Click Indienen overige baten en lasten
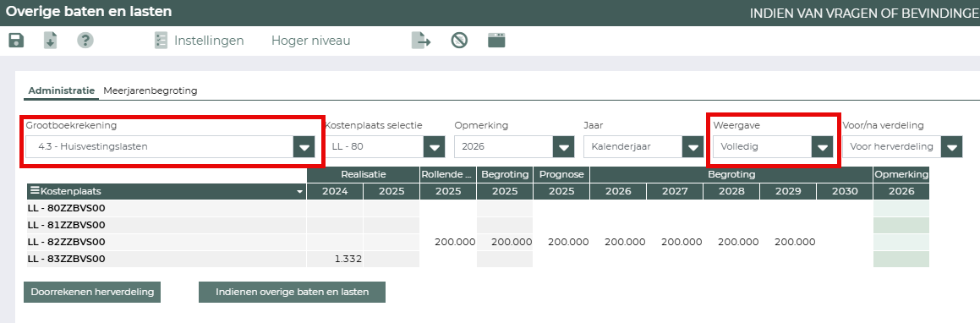This screenshot has height=323, width=980. pos(292,292)
